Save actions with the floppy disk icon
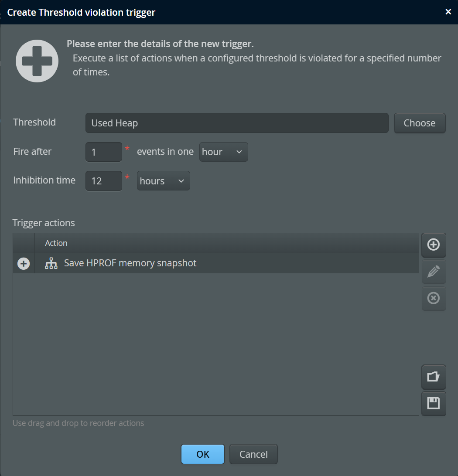Screen dimensions: 458x476 [x=433, y=403]
